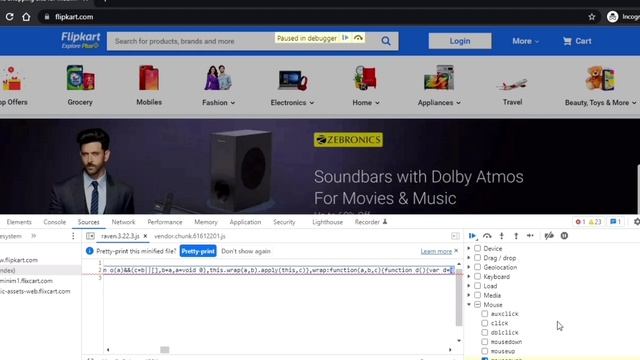Expand the Load category

click(x=469, y=286)
